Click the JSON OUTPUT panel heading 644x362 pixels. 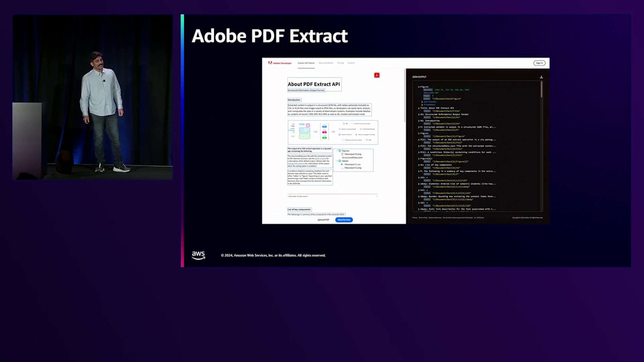point(419,77)
